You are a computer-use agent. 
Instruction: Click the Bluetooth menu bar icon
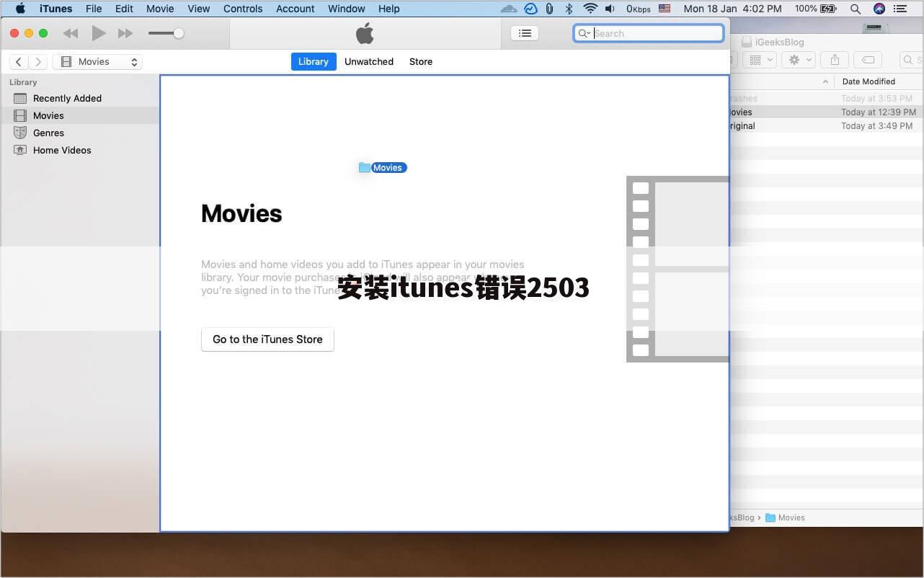click(569, 9)
